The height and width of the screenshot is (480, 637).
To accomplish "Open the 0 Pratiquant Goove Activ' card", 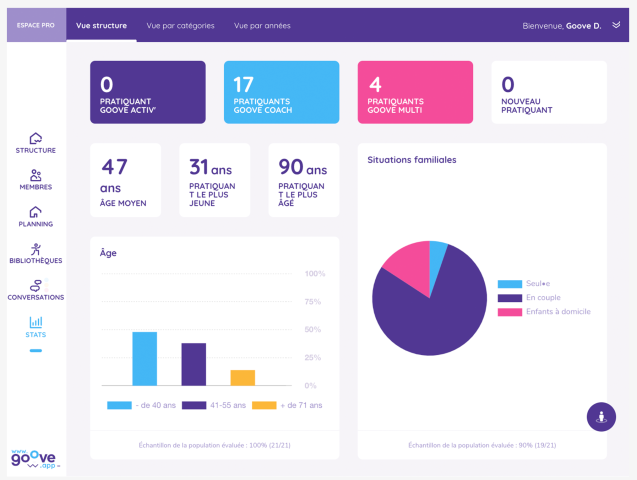I will click(x=148, y=92).
